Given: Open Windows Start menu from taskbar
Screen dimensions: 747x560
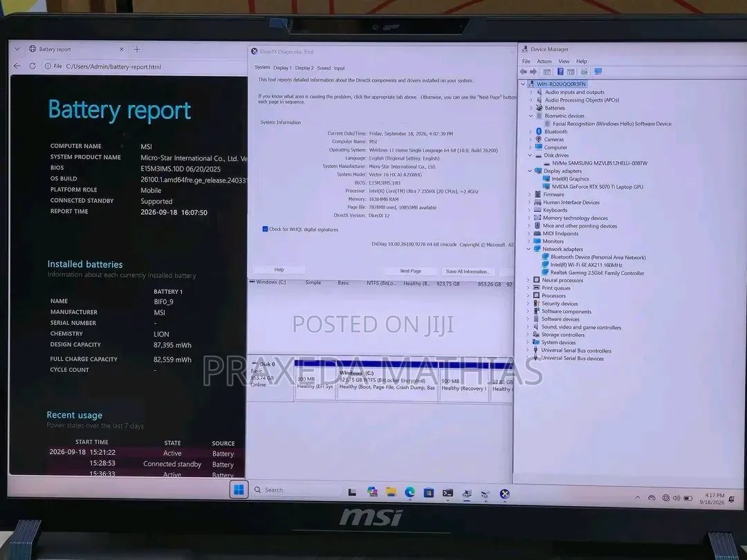Looking at the screenshot, I should pos(239,489).
